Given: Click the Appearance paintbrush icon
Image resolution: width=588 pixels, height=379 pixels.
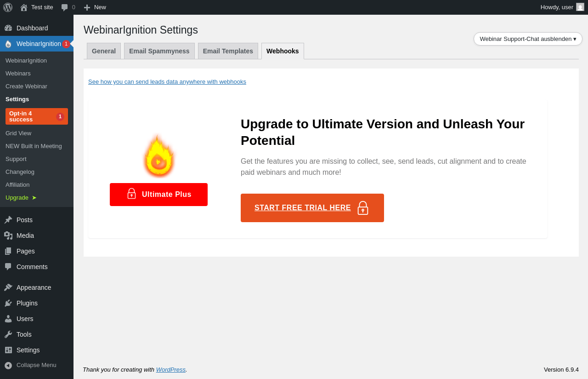Looking at the screenshot, I should click(x=8, y=287).
